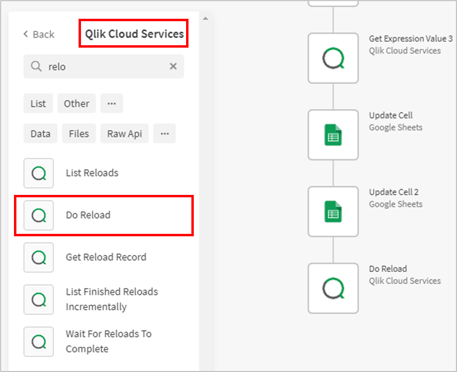
Task: Click the List Reloads block icon
Action: [x=38, y=173]
